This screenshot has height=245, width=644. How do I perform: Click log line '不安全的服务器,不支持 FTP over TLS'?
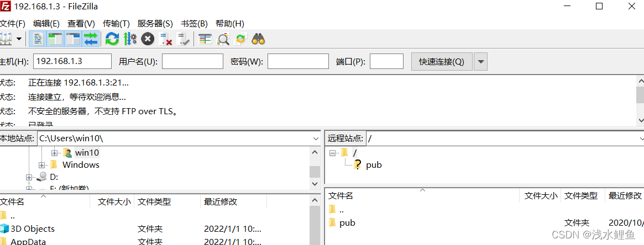coord(103,111)
